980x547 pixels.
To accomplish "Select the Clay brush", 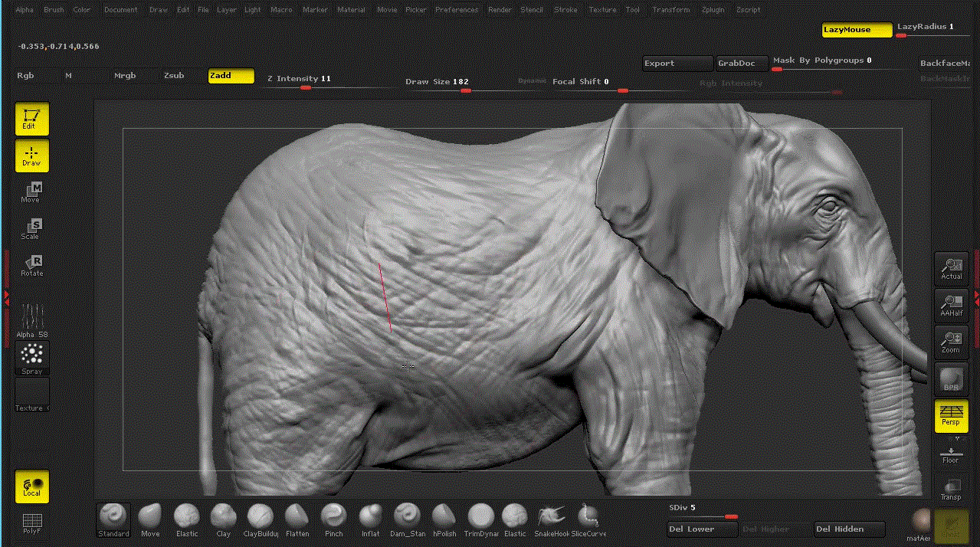I will tap(223, 519).
